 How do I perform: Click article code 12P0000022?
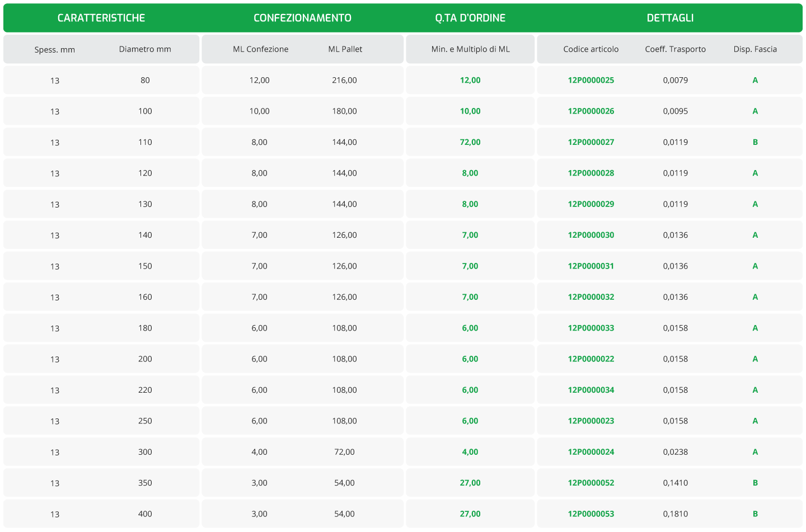(591, 359)
